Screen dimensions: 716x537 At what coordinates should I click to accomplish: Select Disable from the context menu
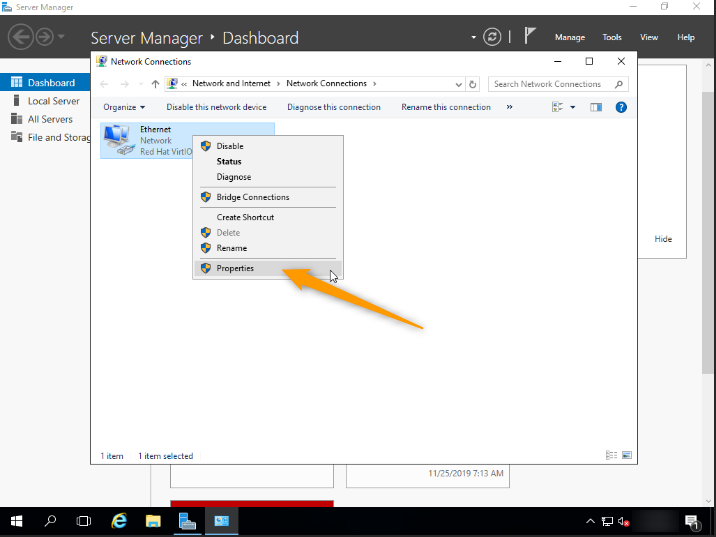pyautogui.click(x=230, y=146)
